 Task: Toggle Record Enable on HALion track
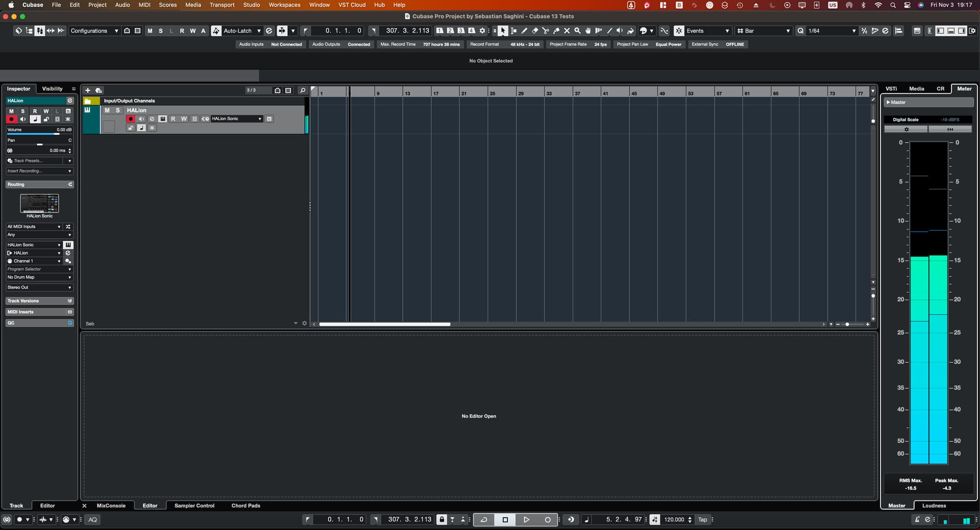pyautogui.click(x=131, y=119)
